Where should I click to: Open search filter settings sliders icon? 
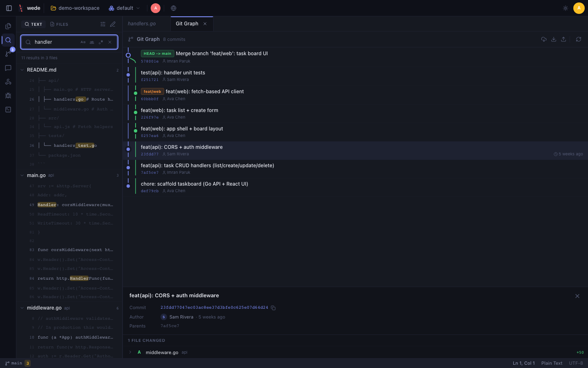[x=103, y=25]
